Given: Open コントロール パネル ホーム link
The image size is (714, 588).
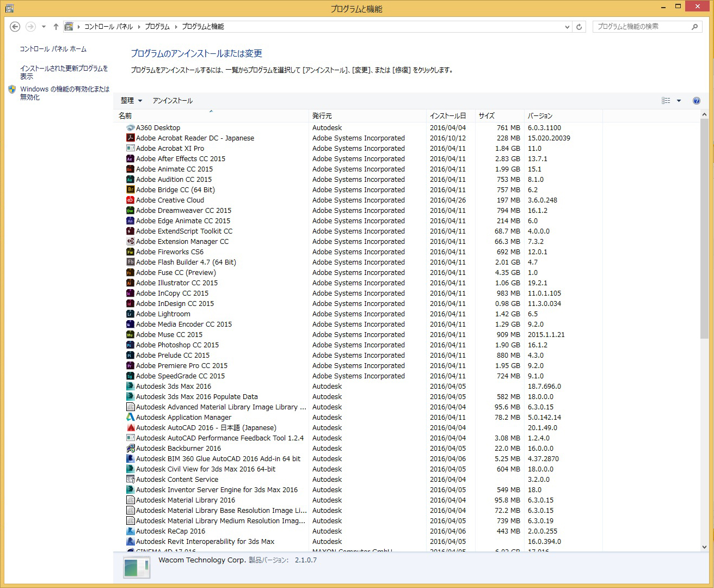Looking at the screenshot, I should [x=53, y=49].
